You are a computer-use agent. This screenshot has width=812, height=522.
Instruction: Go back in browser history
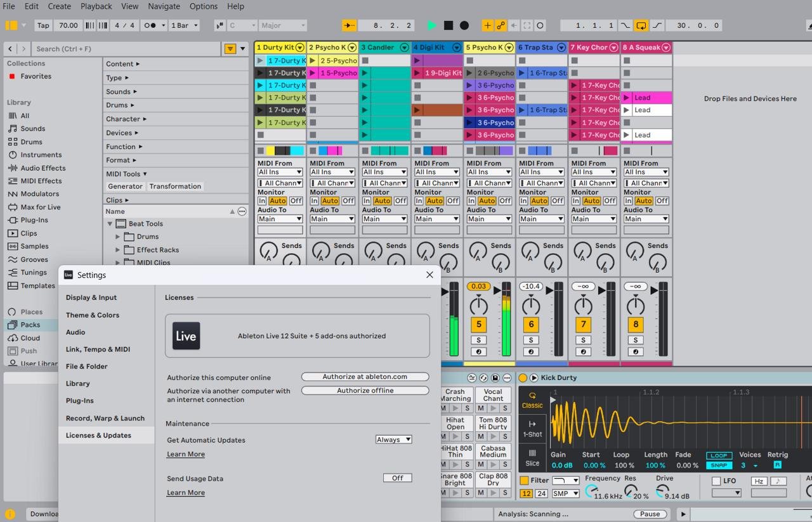pyautogui.click(x=10, y=48)
